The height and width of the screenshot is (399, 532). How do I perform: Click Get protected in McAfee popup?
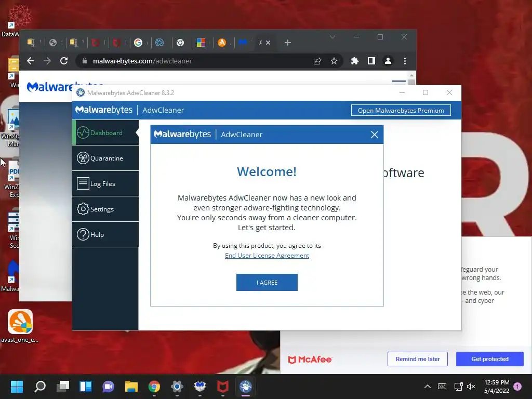tap(489, 359)
